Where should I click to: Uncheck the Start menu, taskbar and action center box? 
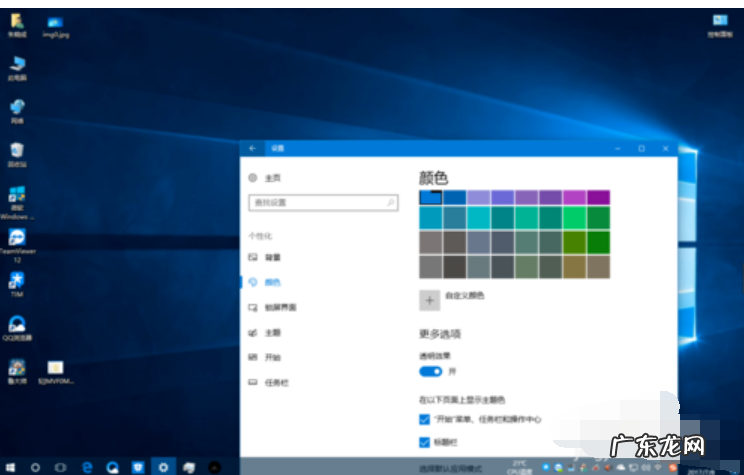tap(425, 419)
